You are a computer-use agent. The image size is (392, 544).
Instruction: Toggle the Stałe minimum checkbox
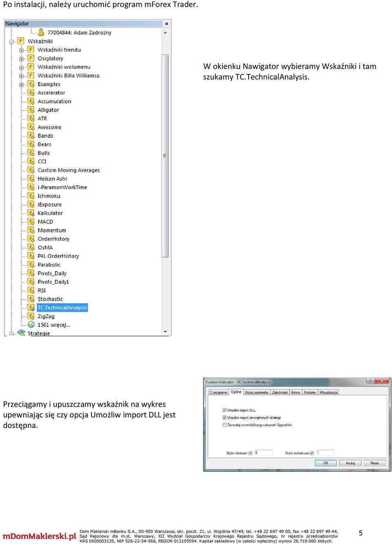pos(250,453)
